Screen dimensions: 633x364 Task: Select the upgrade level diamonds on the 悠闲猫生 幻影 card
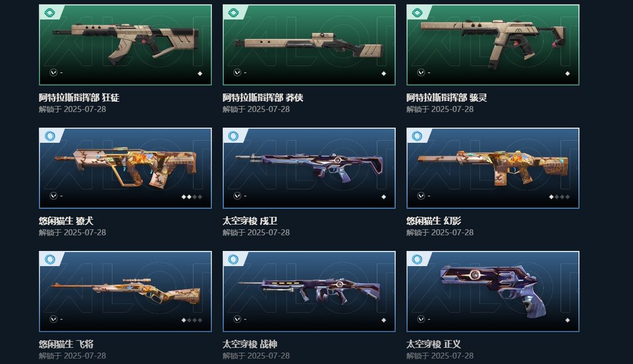pos(560,197)
